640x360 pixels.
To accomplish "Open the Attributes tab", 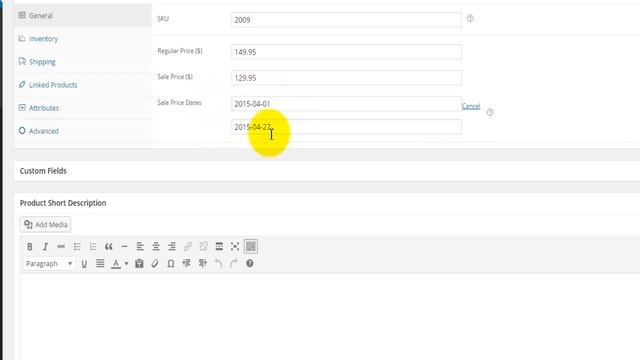I will 83,108.
